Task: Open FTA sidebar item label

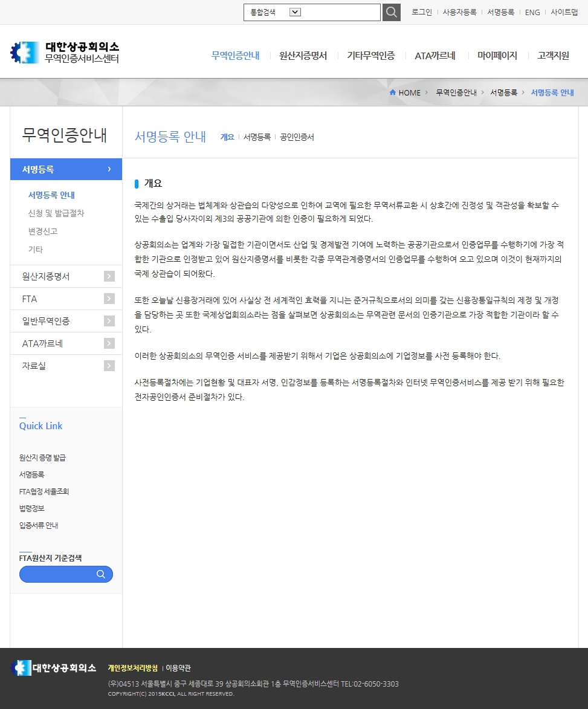Action: click(30, 299)
